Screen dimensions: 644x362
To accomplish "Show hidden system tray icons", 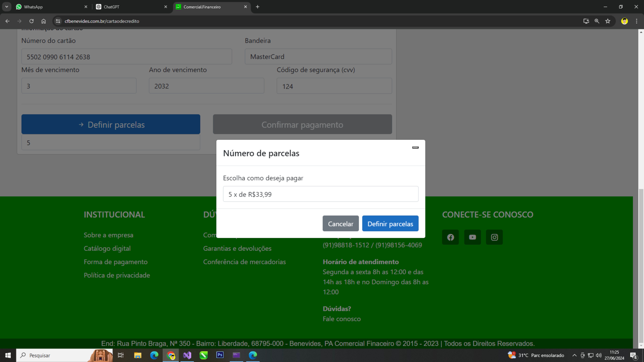I will pyautogui.click(x=575, y=355).
